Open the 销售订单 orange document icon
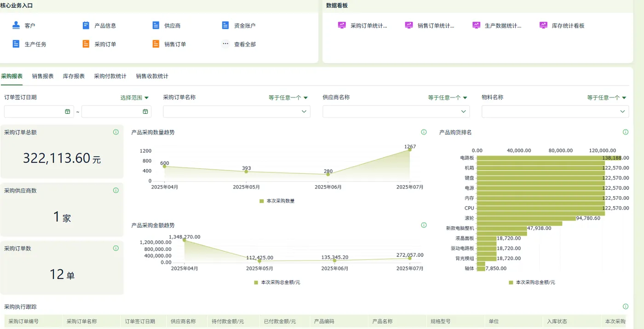Screen dimensions: 644x329 click(x=156, y=44)
